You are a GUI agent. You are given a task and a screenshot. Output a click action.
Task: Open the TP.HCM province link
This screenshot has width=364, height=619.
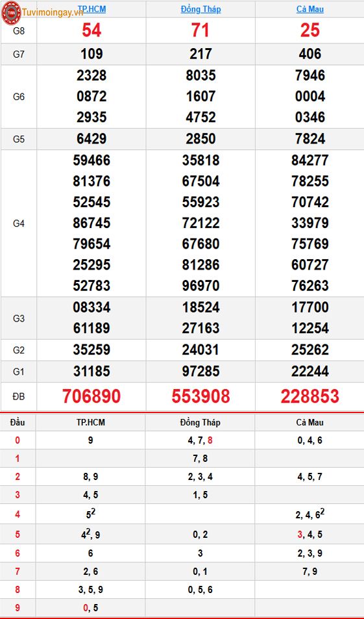[91, 8]
